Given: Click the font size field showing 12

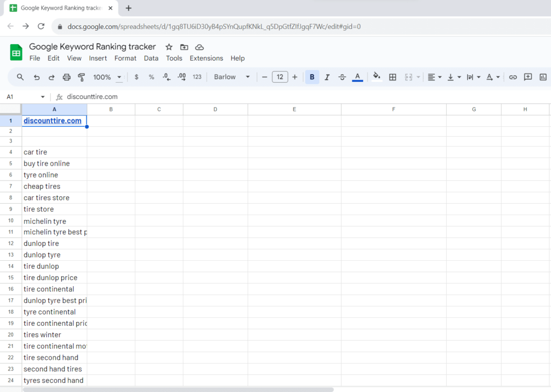Looking at the screenshot, I should (x=280, y=77).
